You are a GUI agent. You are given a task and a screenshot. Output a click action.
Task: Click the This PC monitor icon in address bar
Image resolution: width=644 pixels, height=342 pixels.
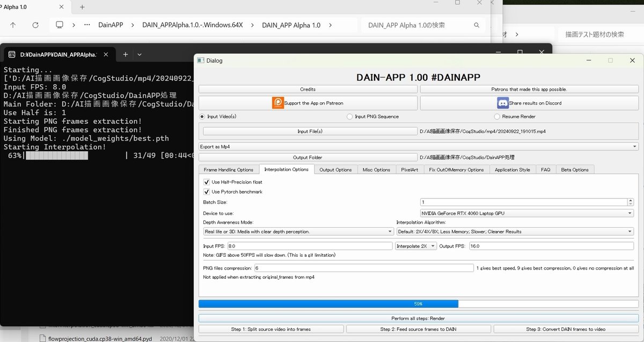[60, 25]
